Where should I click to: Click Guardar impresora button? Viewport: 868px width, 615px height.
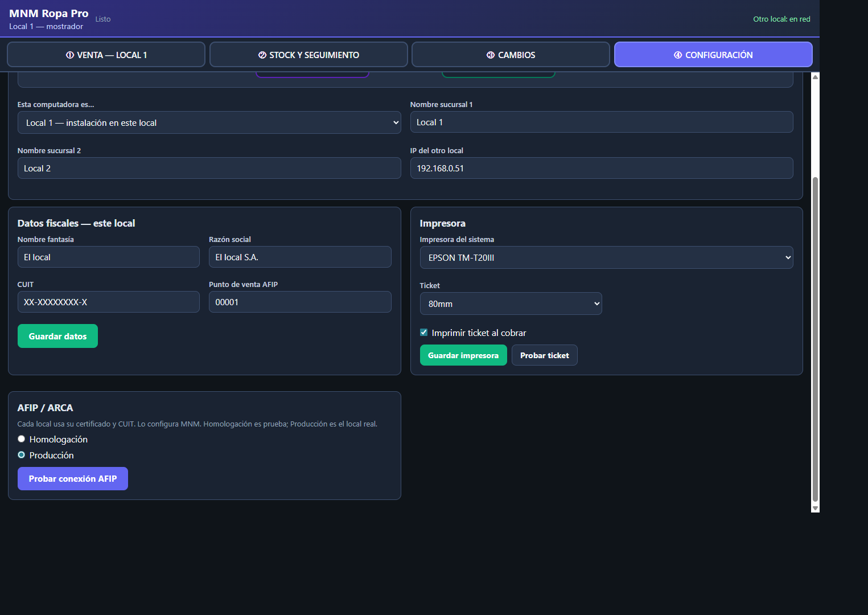463,355
